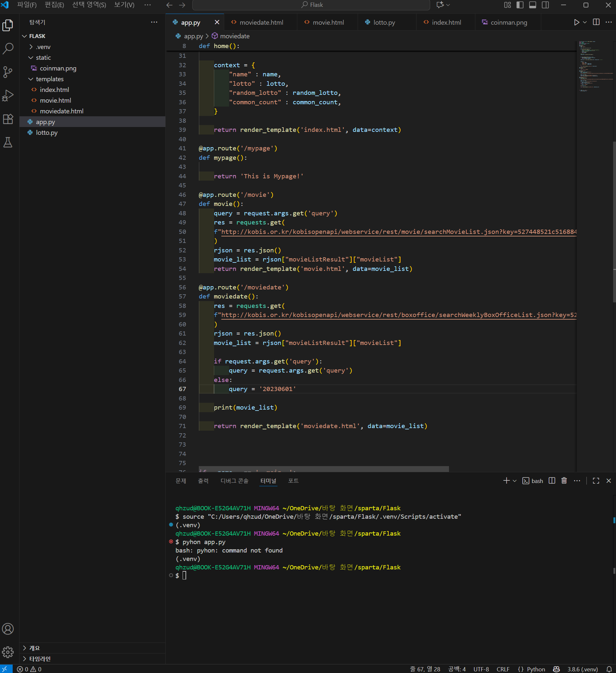Open the Testing flask icon view
This screenshot has height=673, width=616.
[8, 142]
